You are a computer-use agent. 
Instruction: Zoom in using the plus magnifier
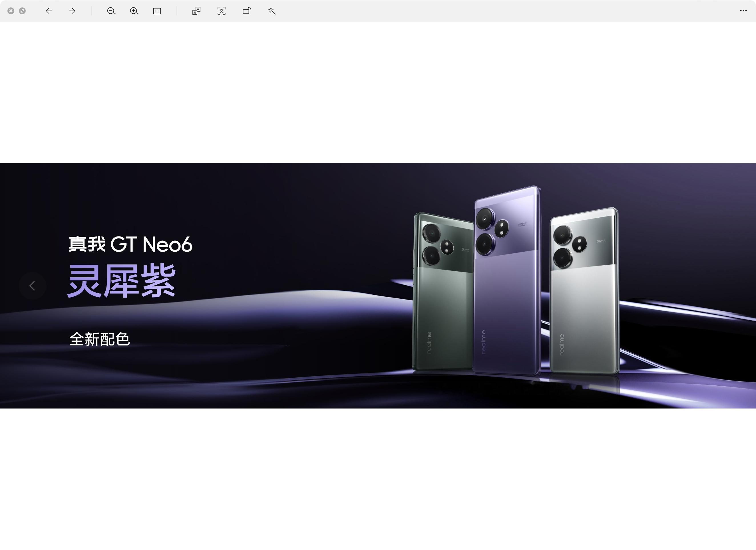tap(134, 11)
